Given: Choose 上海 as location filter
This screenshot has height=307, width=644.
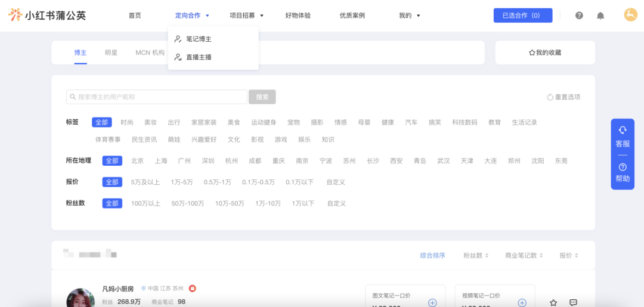Looking at the screenshot, I should pyautogui.click(x=161, y=161).
